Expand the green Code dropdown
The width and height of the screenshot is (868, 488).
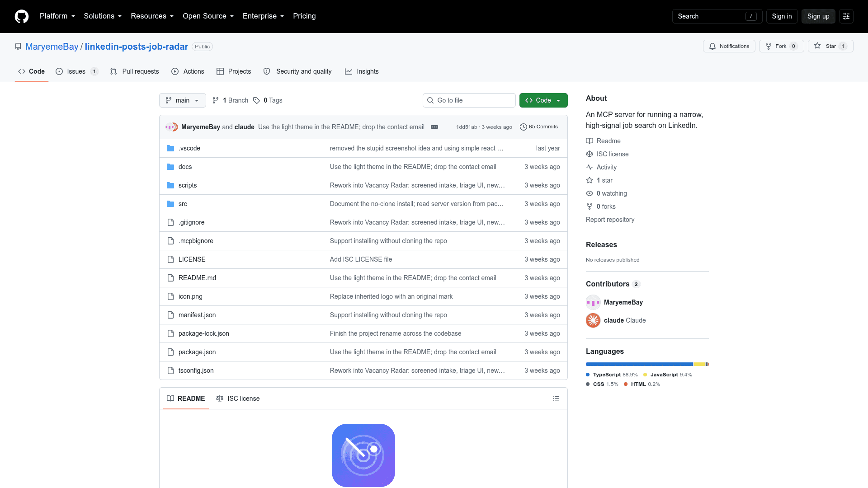click(x=543, y=100)
